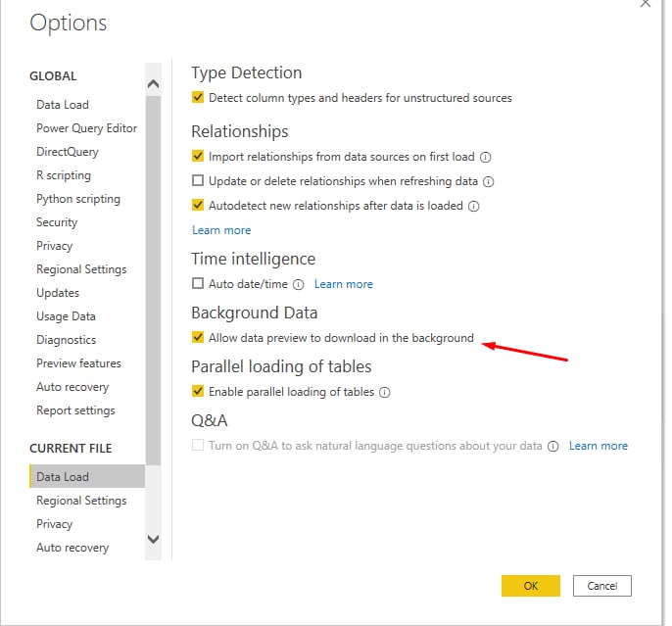The width and height of the screenshot is (672, 626).
Task: Open Learn more link under Relationships
Action: [x=221, y=230]
